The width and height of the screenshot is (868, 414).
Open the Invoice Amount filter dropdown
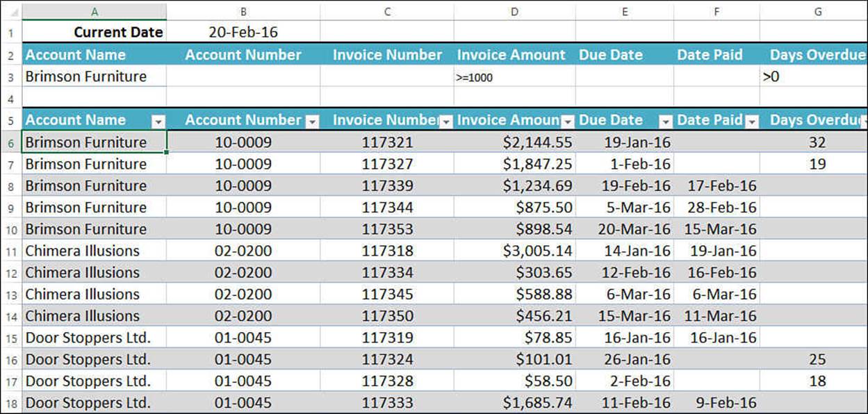click(x=568, y=121)
